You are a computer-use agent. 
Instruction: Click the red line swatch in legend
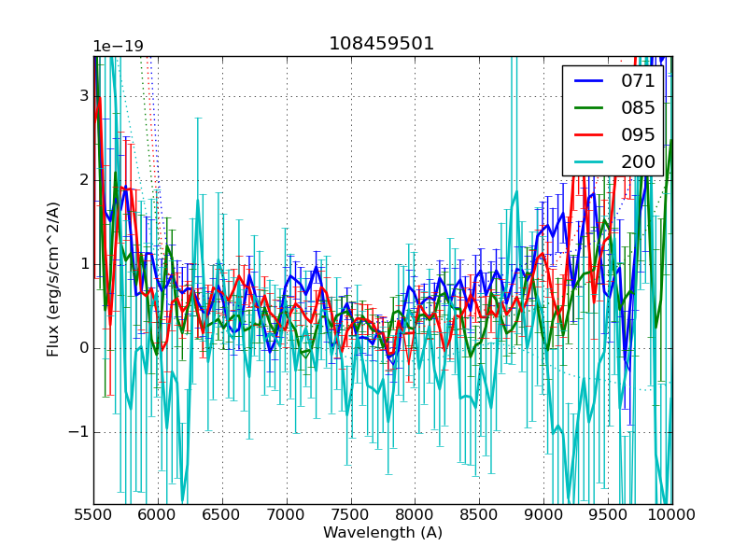point(588,133)
